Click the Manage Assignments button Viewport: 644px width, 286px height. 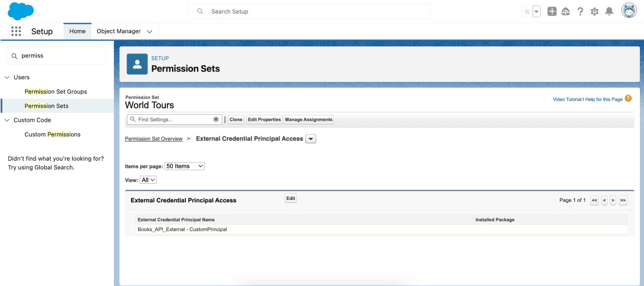309,120
